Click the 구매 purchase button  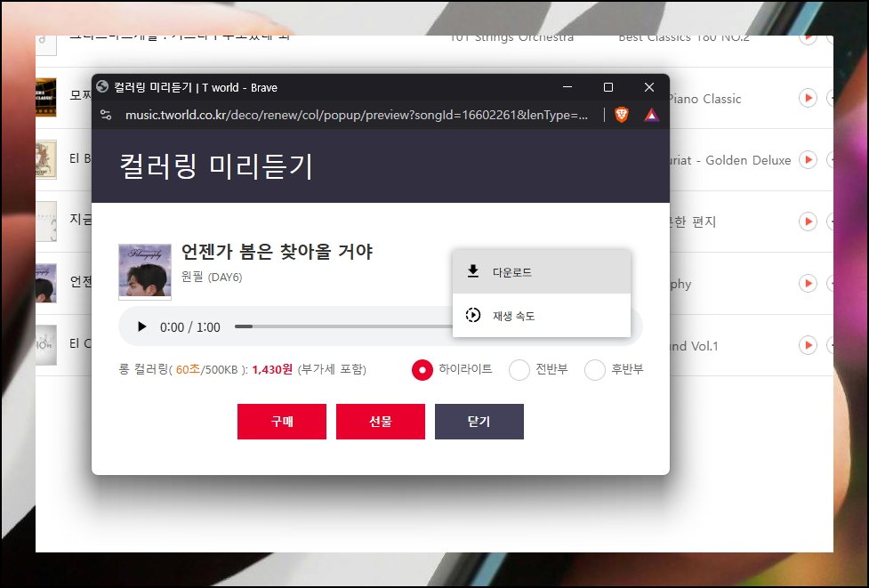point(282,421)
